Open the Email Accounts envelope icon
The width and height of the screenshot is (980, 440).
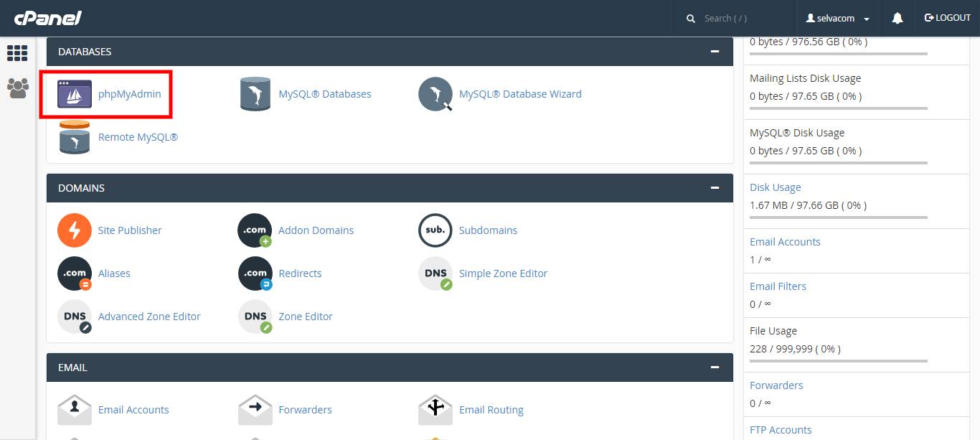pyautogui.click(x=75, y=410)
